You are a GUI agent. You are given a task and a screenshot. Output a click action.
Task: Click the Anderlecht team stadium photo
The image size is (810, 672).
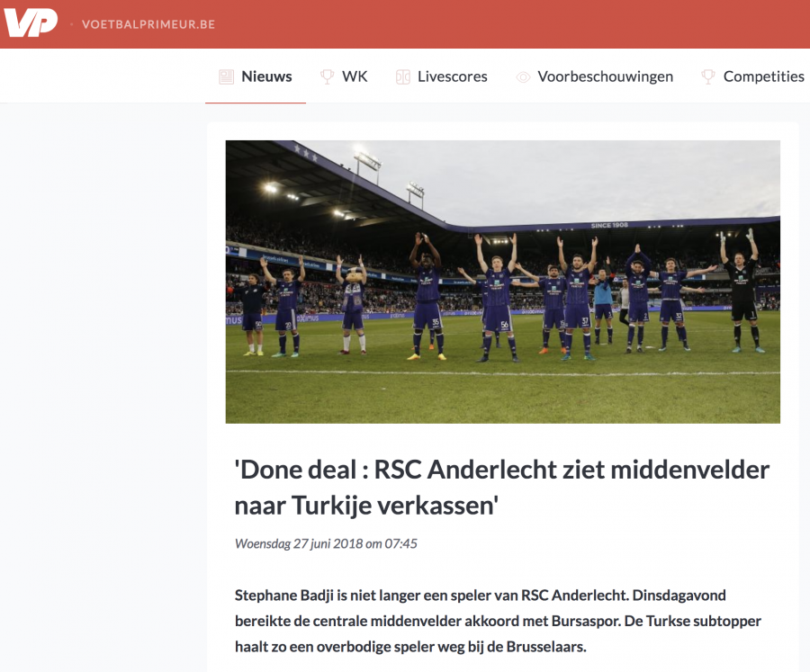502,282
